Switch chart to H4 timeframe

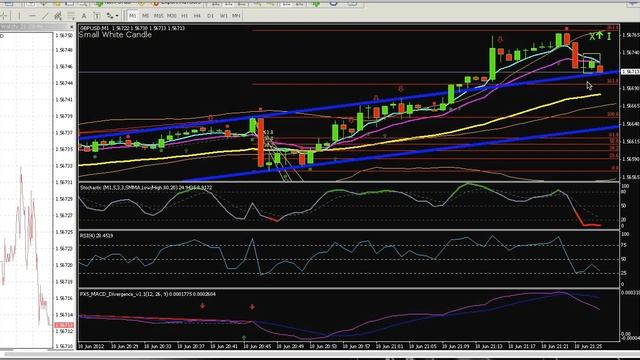tap(198, 16)
